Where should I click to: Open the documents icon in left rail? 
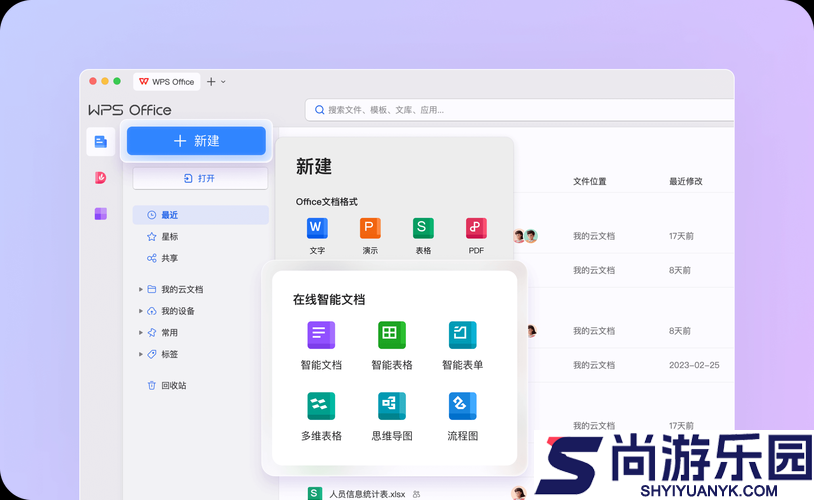point(101,141)
